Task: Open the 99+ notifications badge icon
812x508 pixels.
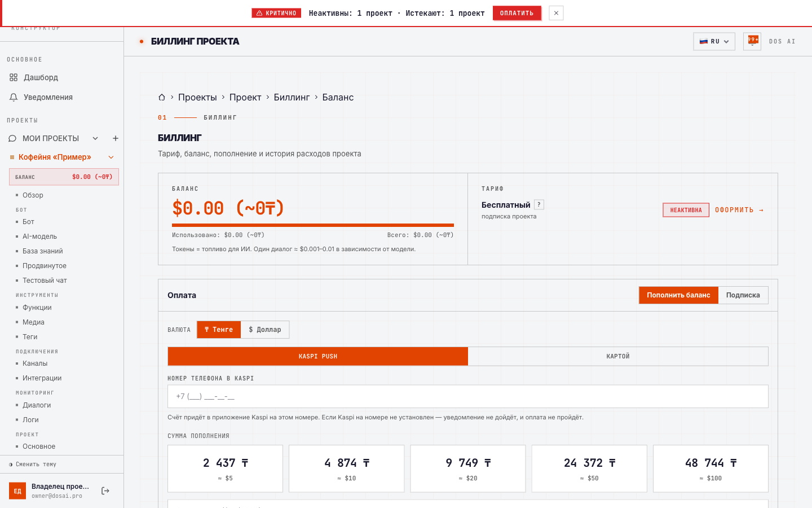Action: [752, 41]
